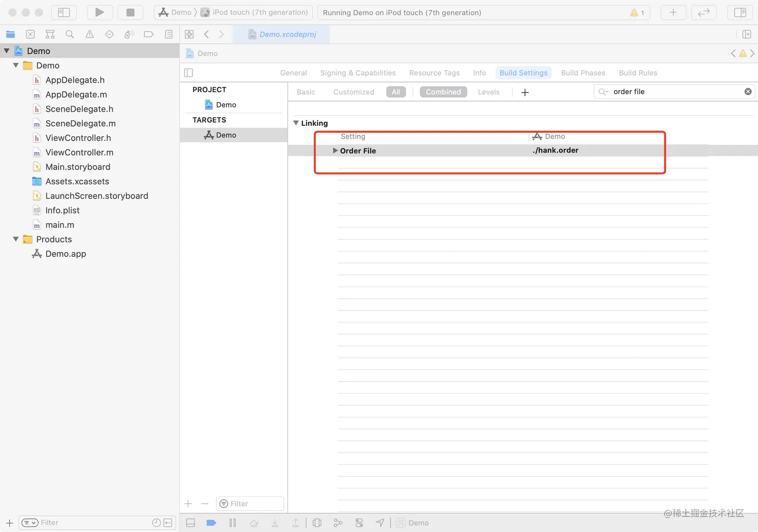Image resolution: width=758 pixels, height=532 pixels.
Task: Collapse the Products group folder
Action: click(16, 239)
